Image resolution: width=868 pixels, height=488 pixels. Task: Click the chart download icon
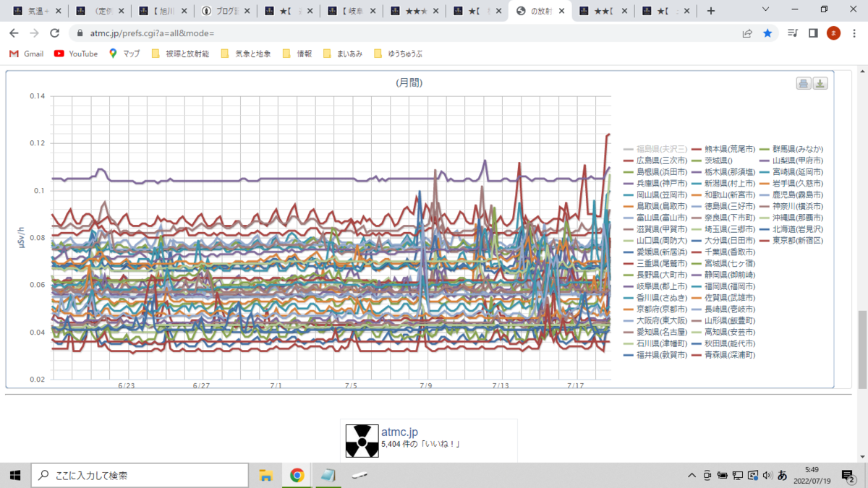[820, 84]
